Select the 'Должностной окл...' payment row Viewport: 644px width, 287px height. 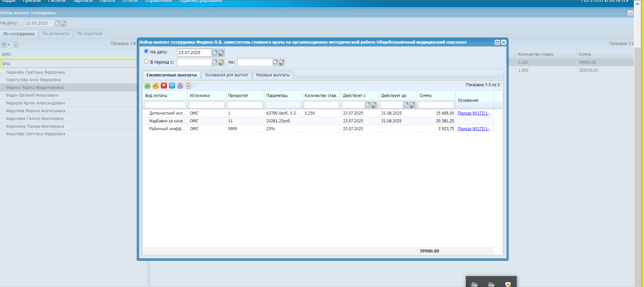(x=318, y=113)
